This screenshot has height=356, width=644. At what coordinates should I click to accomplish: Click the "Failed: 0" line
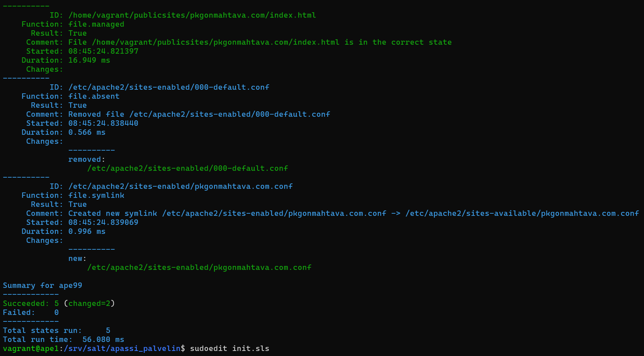click(31, 312)
